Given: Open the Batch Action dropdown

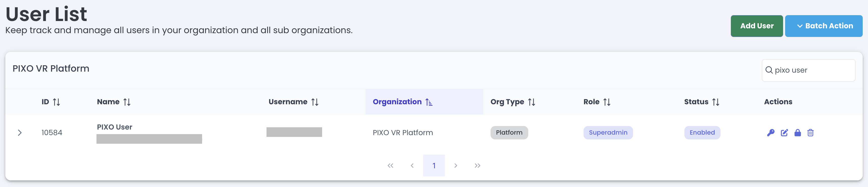Looking at the screenshot, I should click(x=824, y=26).
